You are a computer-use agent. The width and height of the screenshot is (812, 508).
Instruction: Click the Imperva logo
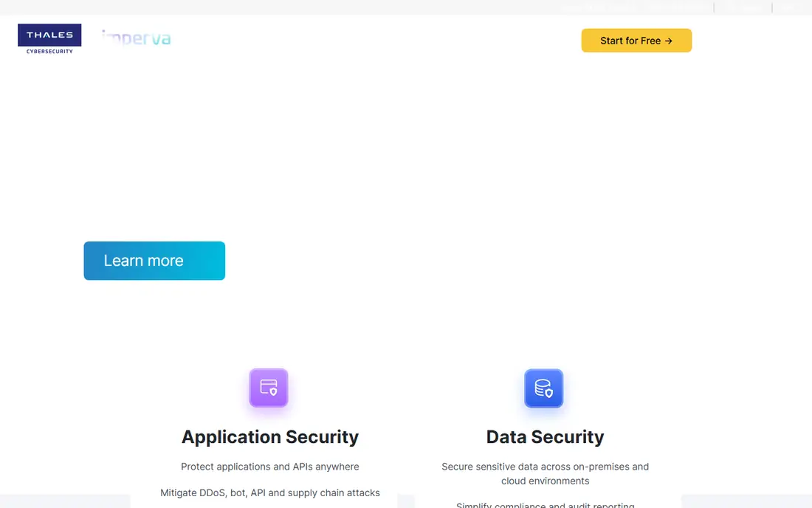tap(137, 38)
